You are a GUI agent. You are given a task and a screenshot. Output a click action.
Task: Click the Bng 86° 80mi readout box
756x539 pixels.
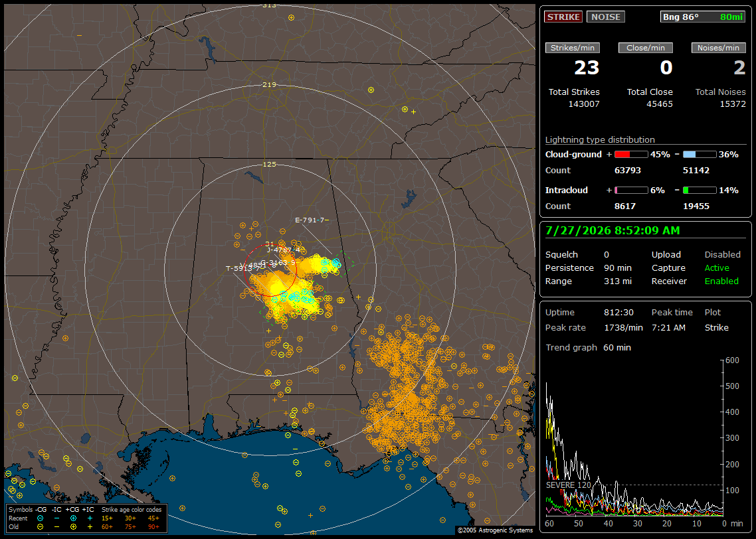point(703,17)
